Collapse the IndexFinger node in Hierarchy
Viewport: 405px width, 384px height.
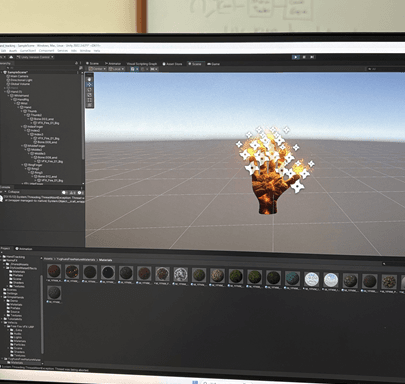pyautogui.click(x=22, y=127)
